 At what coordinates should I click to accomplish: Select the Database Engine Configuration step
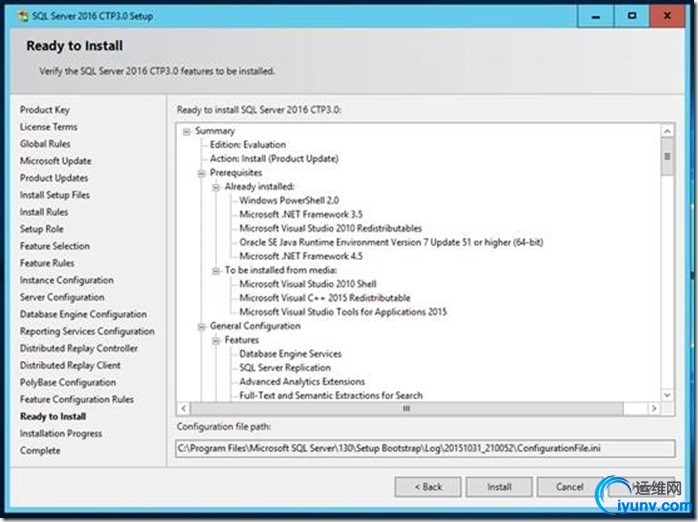coord(83,314)
